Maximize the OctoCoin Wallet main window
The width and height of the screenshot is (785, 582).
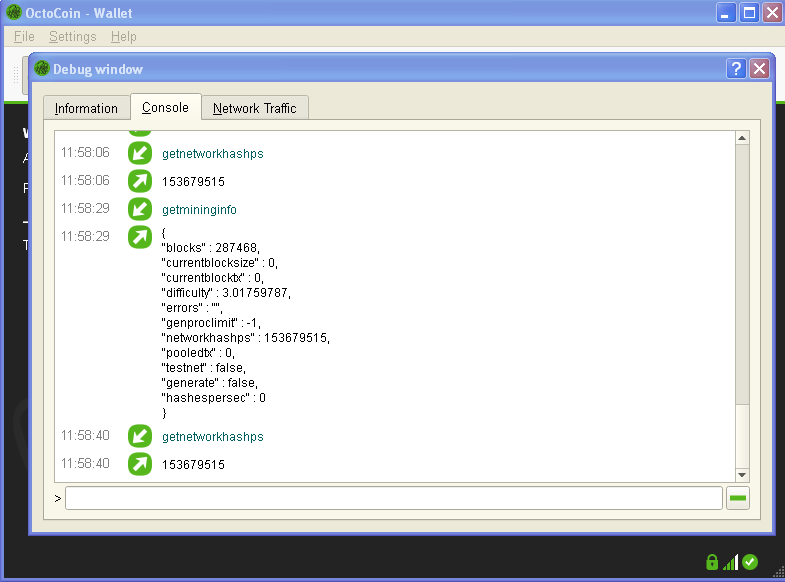[749, 13]
